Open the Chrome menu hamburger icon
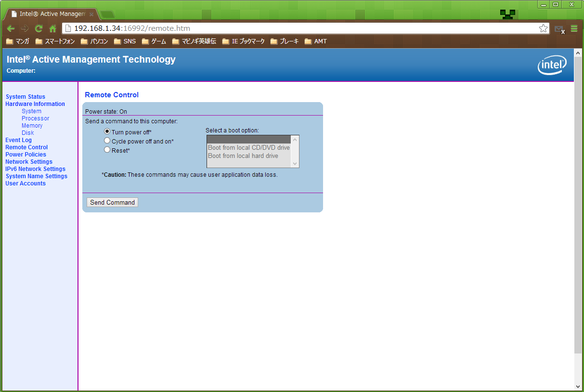 [574, 28]
